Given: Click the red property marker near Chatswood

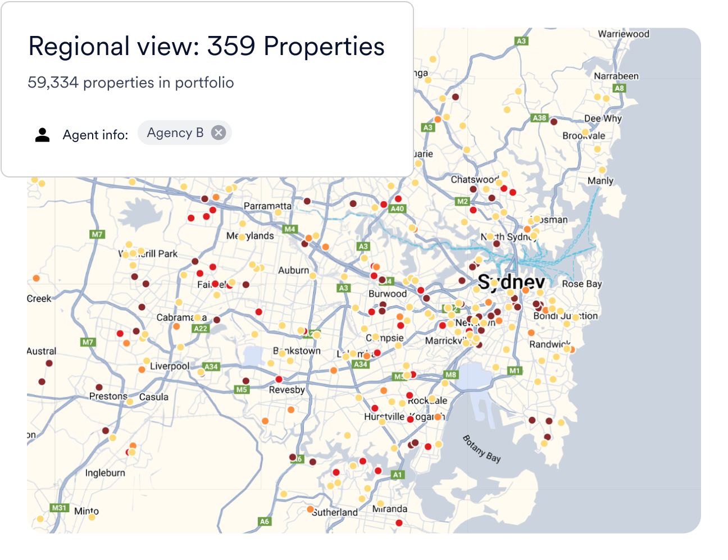Looking at the screenshot, I should pos(504,189).
